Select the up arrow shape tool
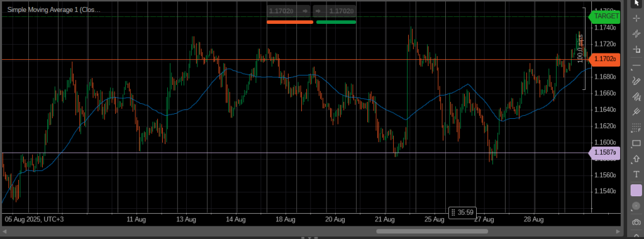This screenshot has height=239, width=644. (x=636, y=158)
